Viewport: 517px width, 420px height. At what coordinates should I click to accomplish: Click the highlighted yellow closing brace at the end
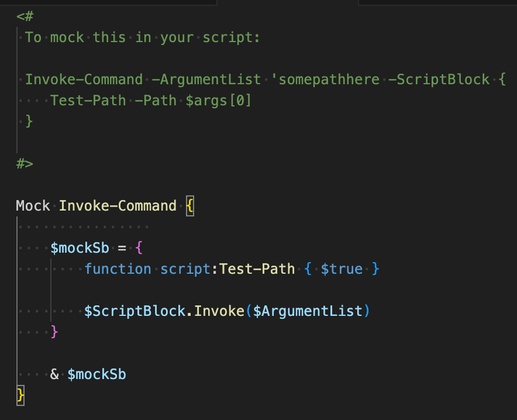tap(20, 395)
